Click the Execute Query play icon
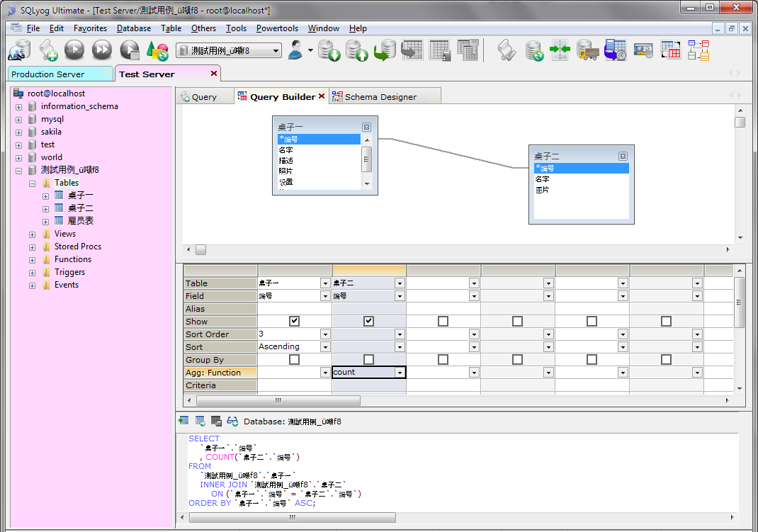Viewport: 758px width, 532px height. tap(74, 50)
